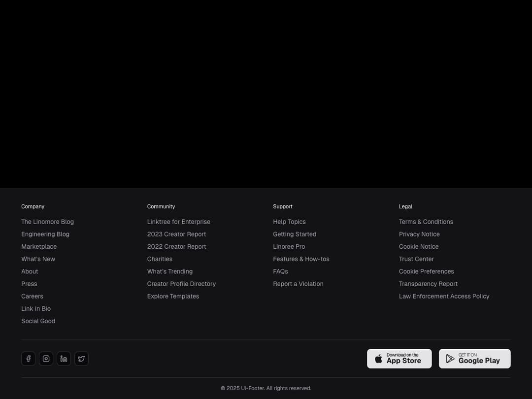The width and height of the screenshot is (532, 399).
Task: Click the Link in Bio link
Action: pos(36,309)
